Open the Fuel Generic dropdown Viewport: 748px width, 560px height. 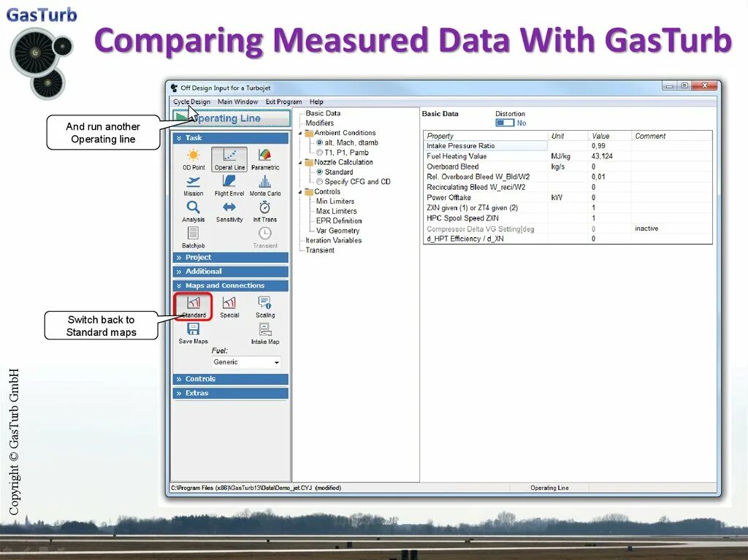point(246,363)
